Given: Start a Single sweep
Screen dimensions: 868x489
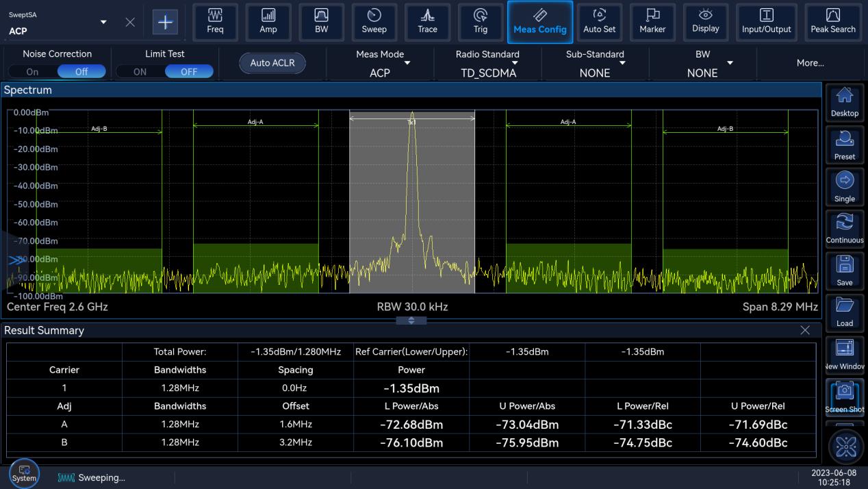Looking at the screenshot, I should (x=844, y=186).
